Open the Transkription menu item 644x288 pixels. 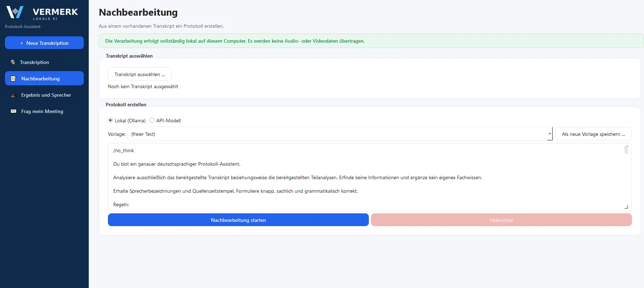(44, 62)
